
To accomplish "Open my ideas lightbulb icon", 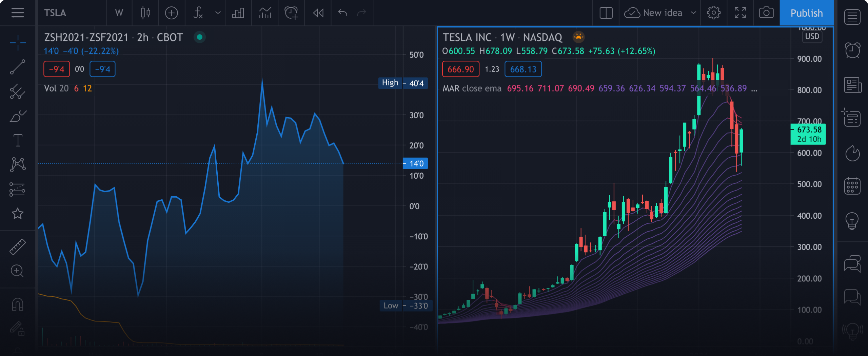I will click(x=852, y=221).
